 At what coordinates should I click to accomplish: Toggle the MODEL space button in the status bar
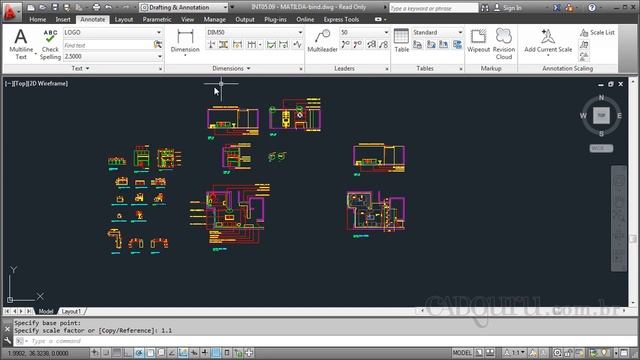coord(462,353)
